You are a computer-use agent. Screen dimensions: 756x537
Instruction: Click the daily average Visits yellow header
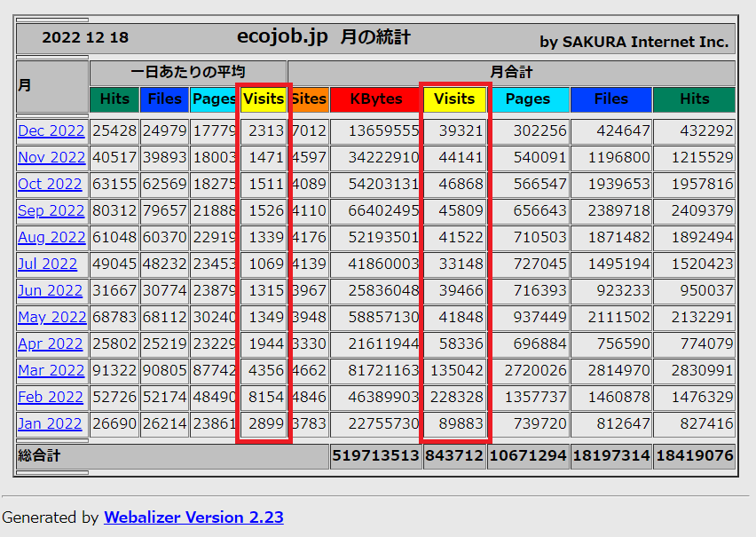(x=264, y=99)
